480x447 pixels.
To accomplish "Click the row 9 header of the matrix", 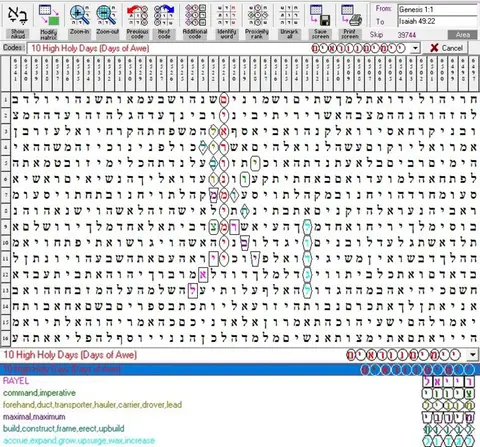I will (5, 227).
